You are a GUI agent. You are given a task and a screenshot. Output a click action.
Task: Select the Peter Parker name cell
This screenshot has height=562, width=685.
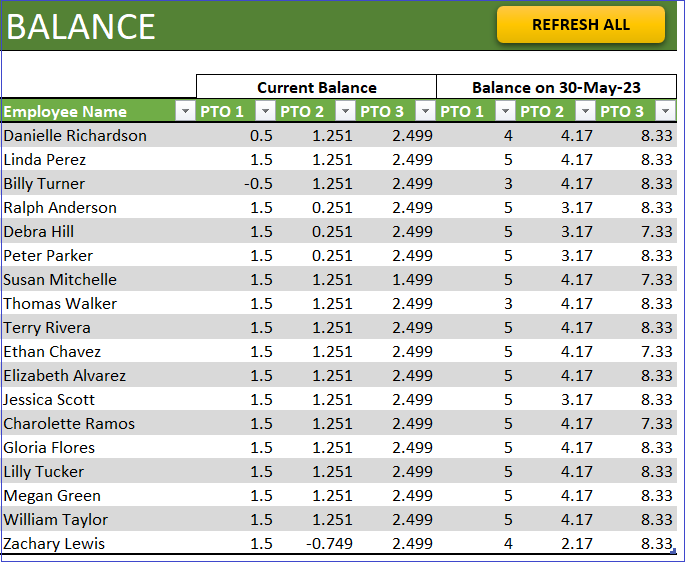pos(99,256)
